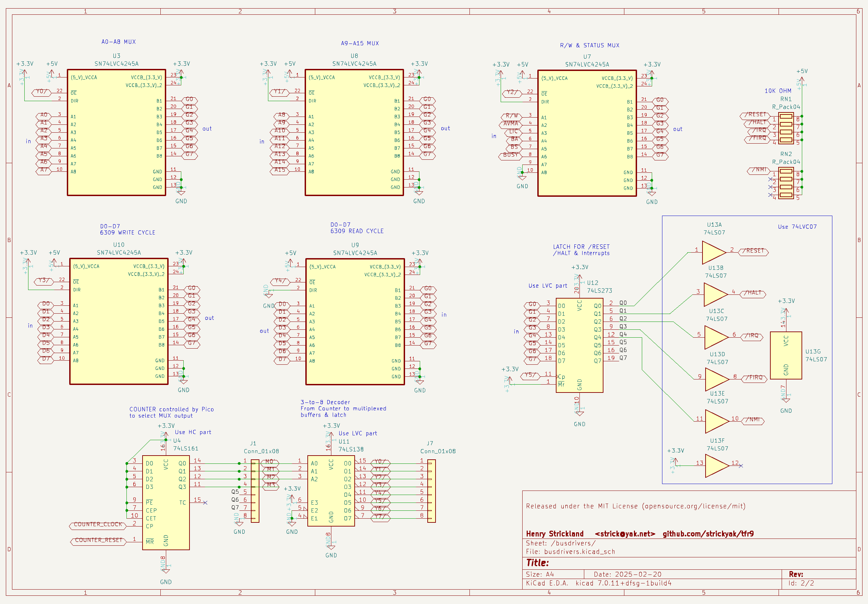Select the "Sheet: /busdrivers/" field
This screenshot has height=604, width=868.
click(561, 543)
